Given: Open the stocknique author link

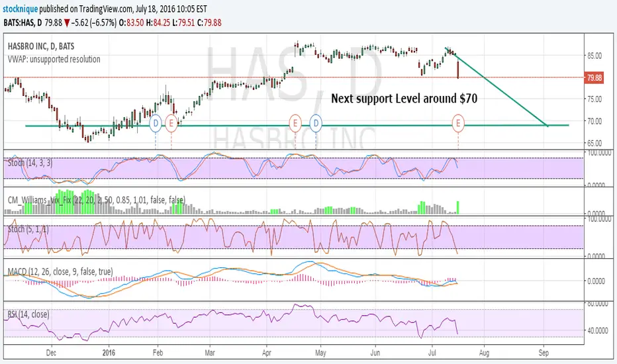Looking at the screenshot, I should tap(20, 9).
